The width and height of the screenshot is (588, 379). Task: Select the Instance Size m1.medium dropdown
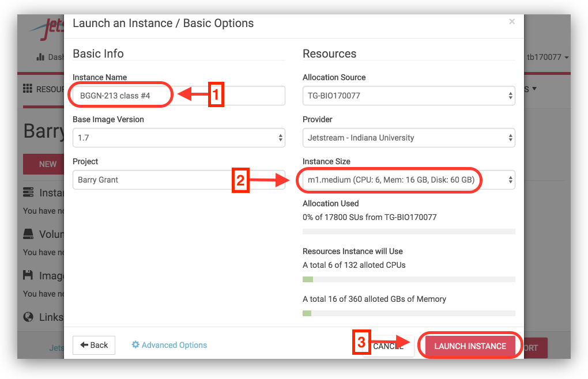coord(409,180)
